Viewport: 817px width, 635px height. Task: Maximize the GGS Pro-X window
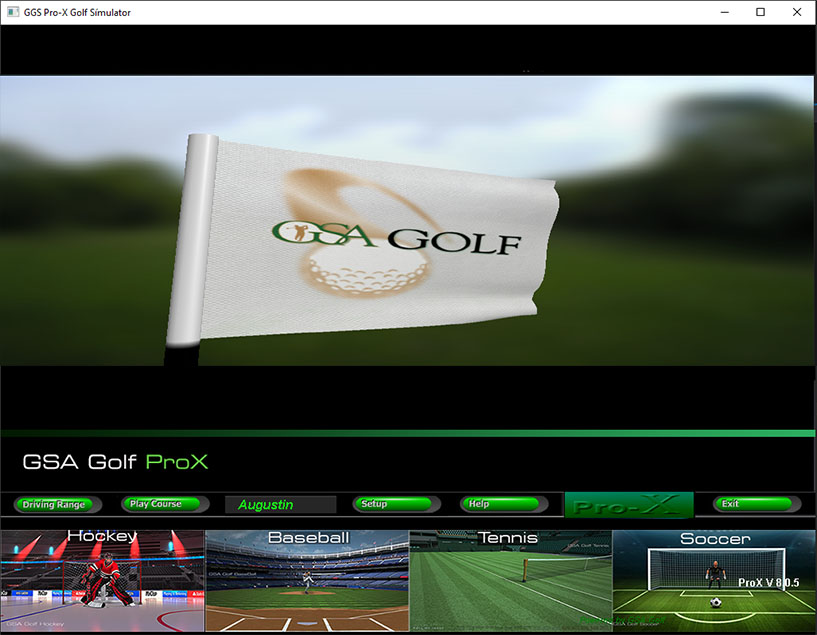click(760, 12)
